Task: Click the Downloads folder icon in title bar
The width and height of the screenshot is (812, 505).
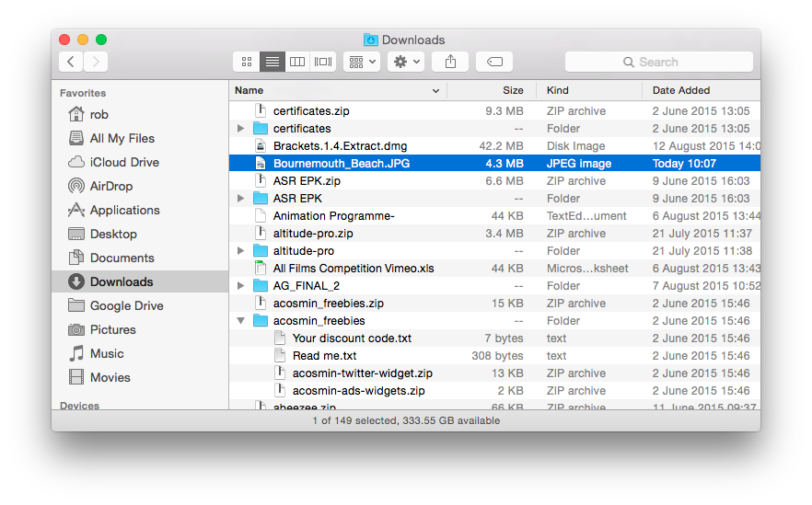Action: click(x=370, y=40)
